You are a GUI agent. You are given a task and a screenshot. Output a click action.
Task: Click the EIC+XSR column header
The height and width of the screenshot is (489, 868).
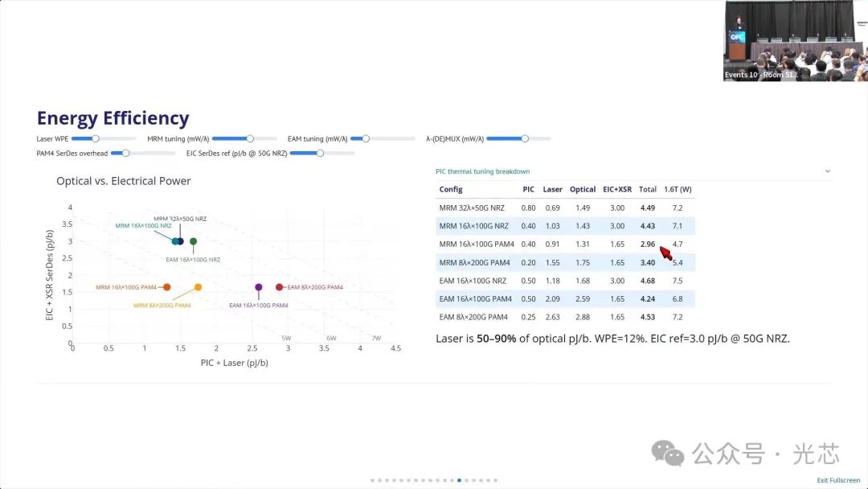point(617,189)
